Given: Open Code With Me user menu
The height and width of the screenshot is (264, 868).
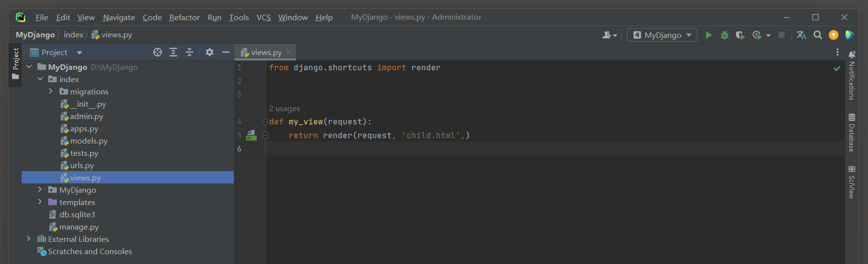Looking at the screenshot, I should [610, 35].
